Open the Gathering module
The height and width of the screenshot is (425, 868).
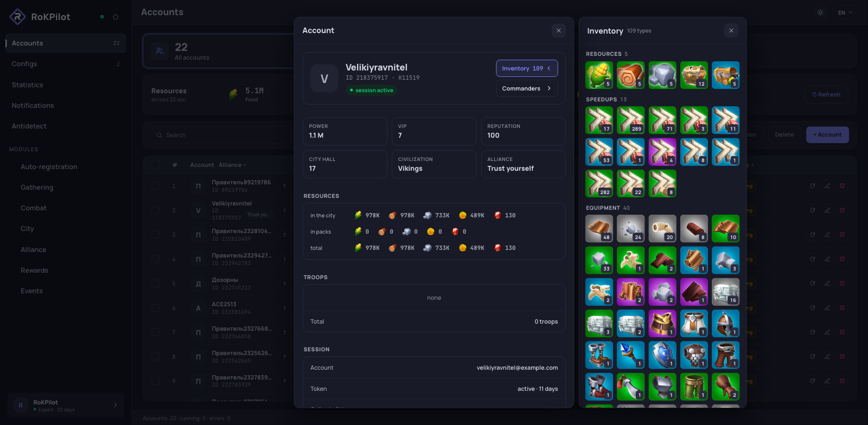tap(66, 188)
